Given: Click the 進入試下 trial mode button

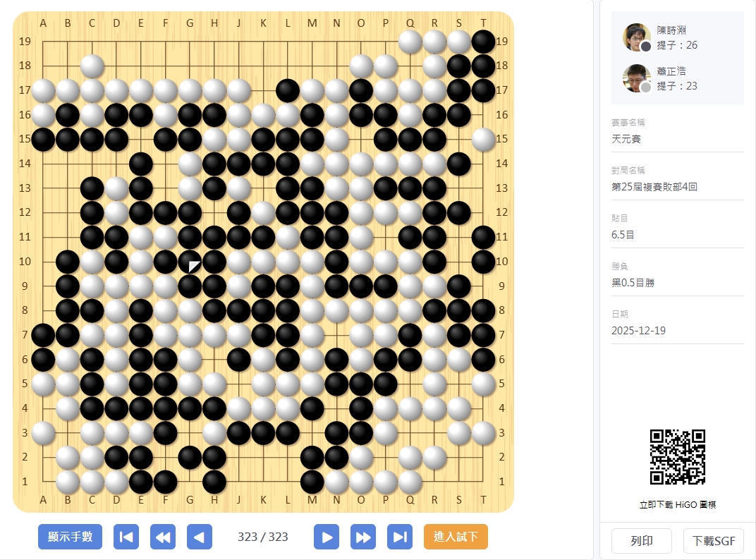Looking at the screenshot, I should tap(456, 537).
